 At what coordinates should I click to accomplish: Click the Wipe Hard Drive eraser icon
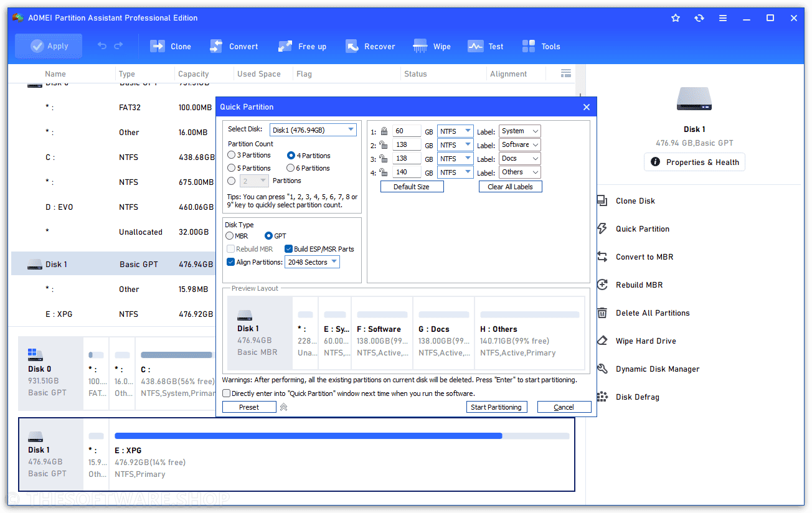coord(602,341)
